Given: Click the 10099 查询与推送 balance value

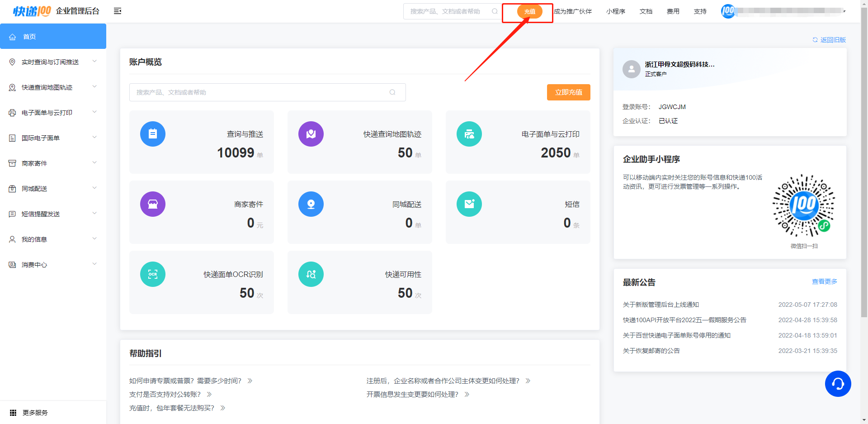Looking at the screenshot, I should [x=236, y=152].
